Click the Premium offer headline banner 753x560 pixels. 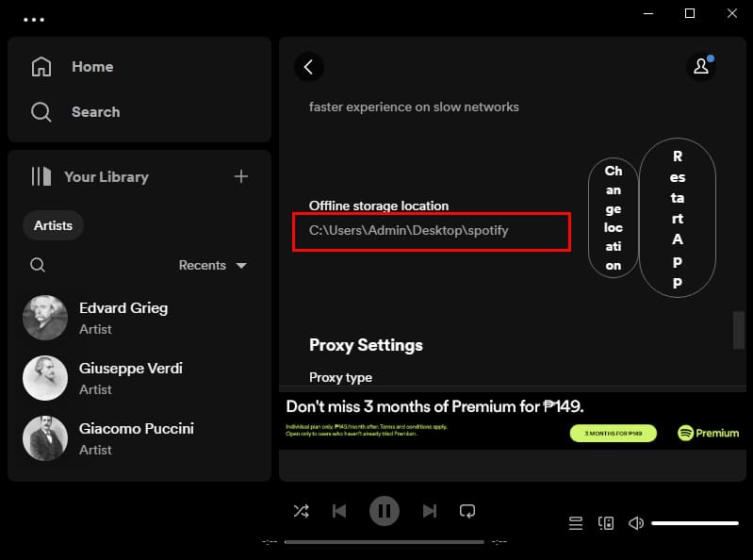pyautogui.click(x=434, y=406)
